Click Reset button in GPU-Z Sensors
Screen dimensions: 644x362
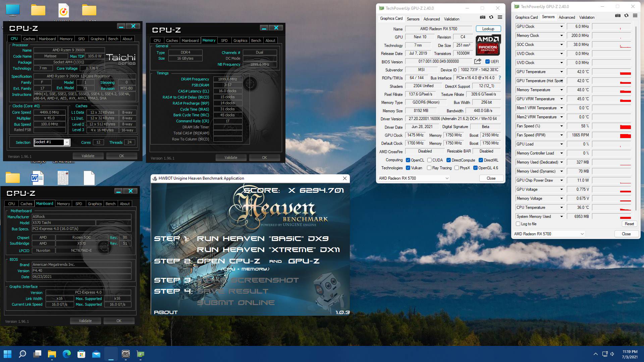[x=629, y=224]
